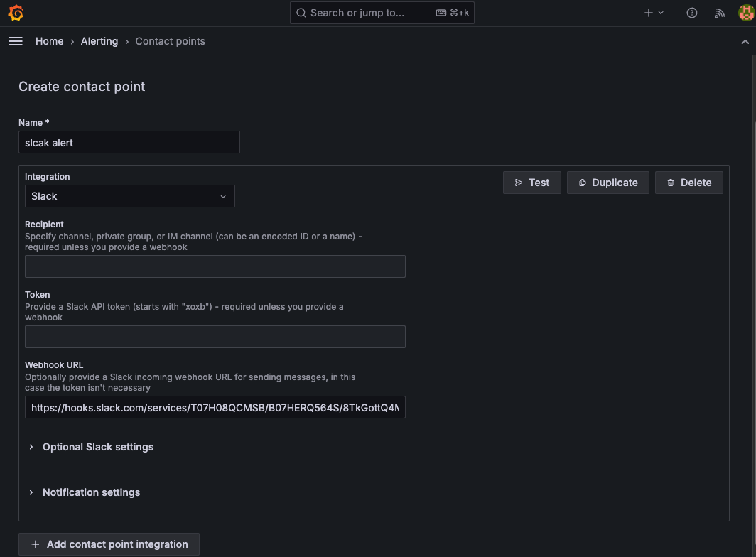Image resolution: width=756 pixels, height=557 pixels.
Task: Click into the Webhook URL field
Action: coord(215,408)
